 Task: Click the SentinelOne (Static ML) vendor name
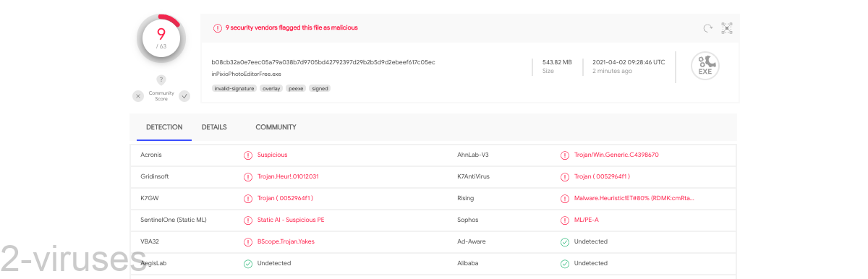pos(174,220)
